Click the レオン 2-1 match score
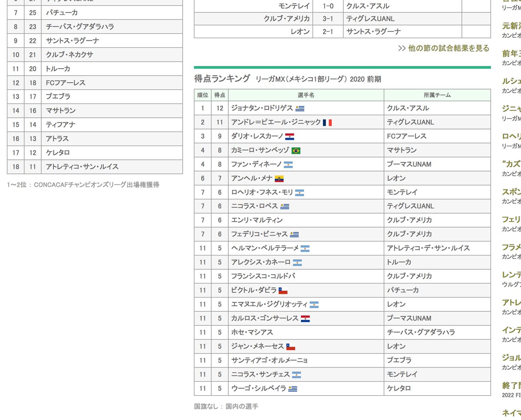 (328, 31)
